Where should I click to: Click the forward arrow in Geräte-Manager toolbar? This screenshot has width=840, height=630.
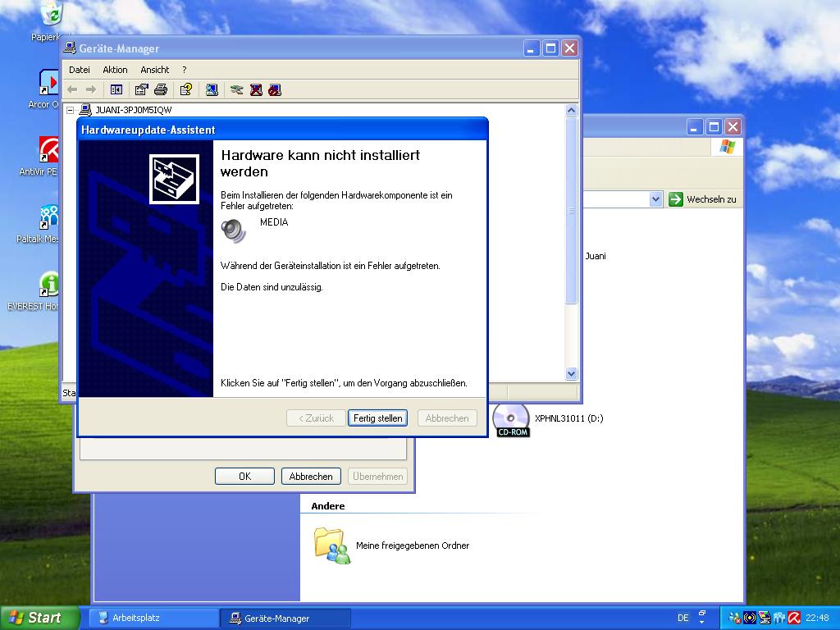pos(91,89)
